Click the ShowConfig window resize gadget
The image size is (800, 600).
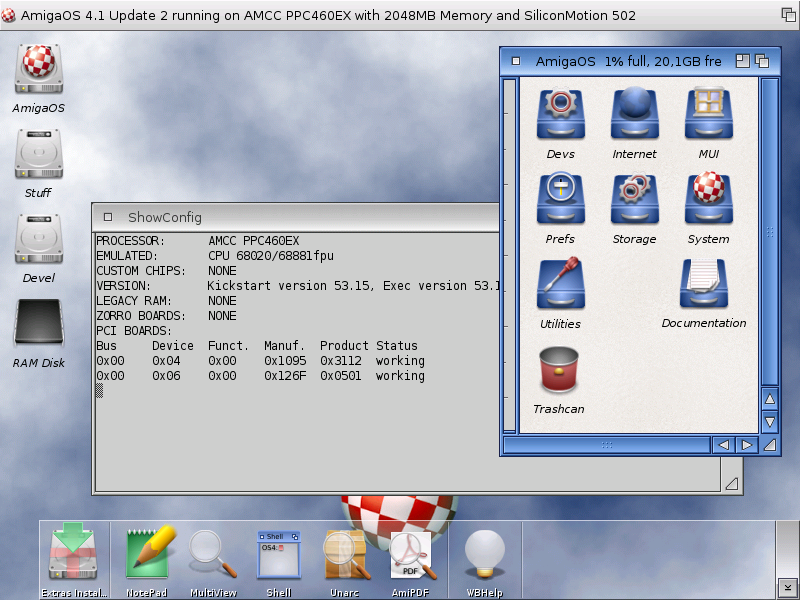point(732,483)
